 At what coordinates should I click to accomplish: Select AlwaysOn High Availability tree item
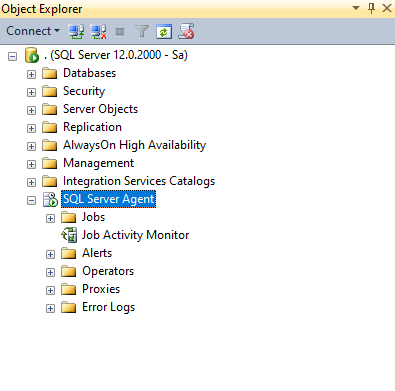134,145
